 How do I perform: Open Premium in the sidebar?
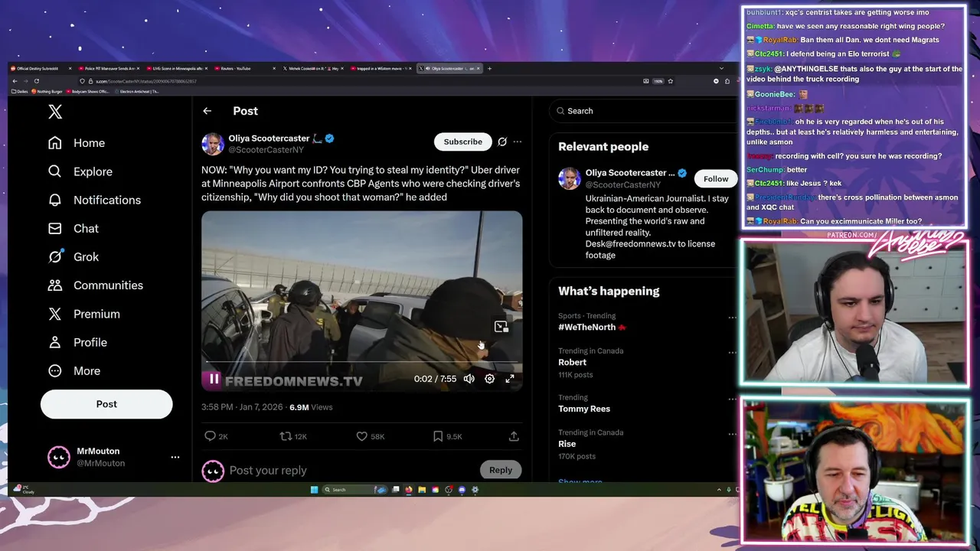pyautogui.click(x=84, y=314)
